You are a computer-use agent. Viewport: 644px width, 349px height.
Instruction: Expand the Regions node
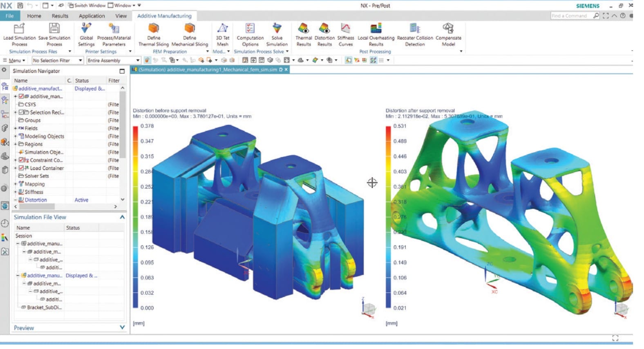tap(16, 144)
